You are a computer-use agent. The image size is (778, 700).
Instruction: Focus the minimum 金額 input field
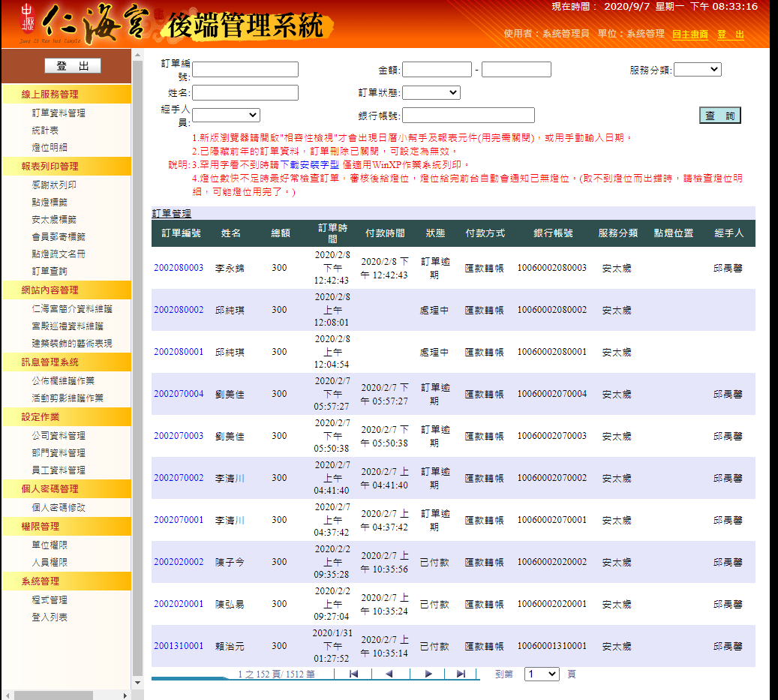[x=437, y=70]
